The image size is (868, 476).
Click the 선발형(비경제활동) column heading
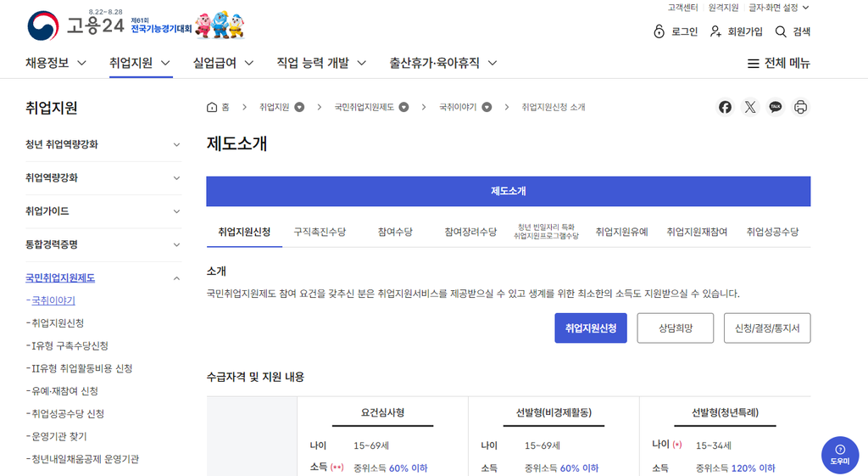[554, 413]
